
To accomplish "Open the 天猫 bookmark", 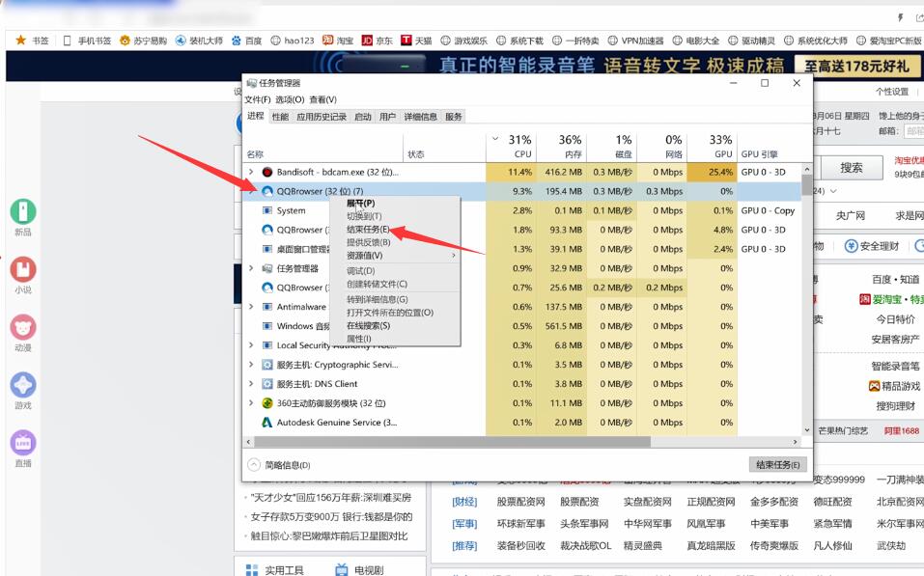I will point(416,41).
